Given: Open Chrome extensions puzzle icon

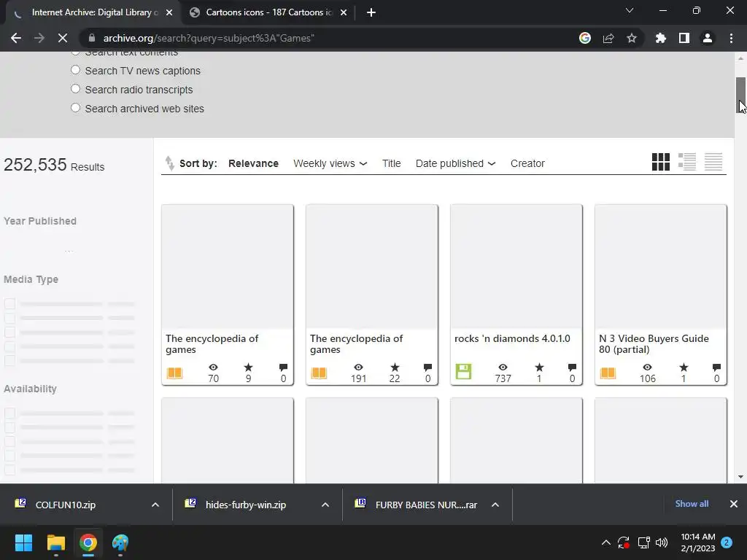Looking at the screenshot, I should click(x=661, y=38).
